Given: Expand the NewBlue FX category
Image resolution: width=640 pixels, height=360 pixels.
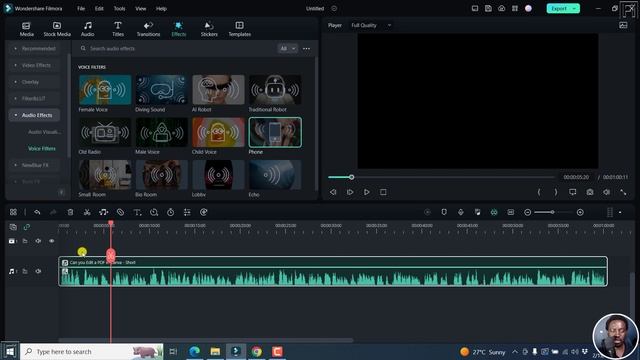Looking at the screenshot, I should [35, 165].
